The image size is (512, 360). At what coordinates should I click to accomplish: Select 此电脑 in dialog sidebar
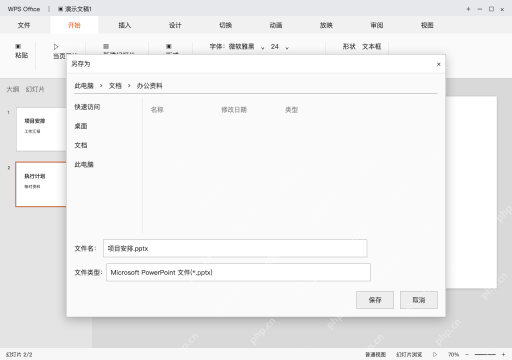click(84, 164)
